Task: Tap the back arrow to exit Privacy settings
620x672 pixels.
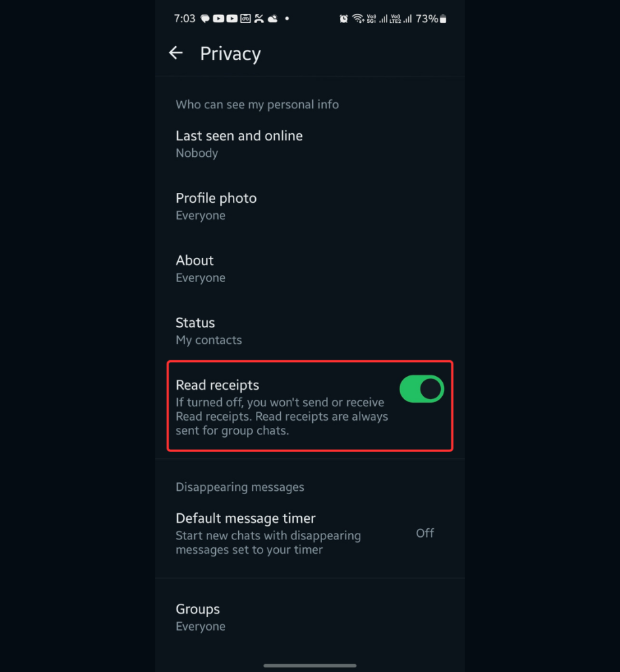Action: click(176, 52)
